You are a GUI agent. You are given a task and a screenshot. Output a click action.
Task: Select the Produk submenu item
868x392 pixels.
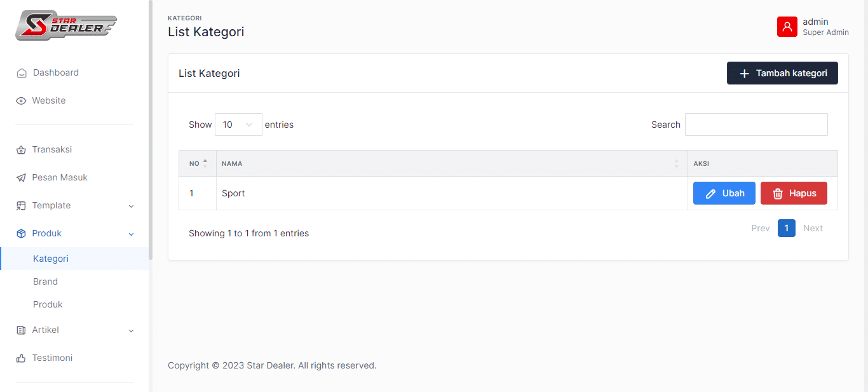pos(48,304)
